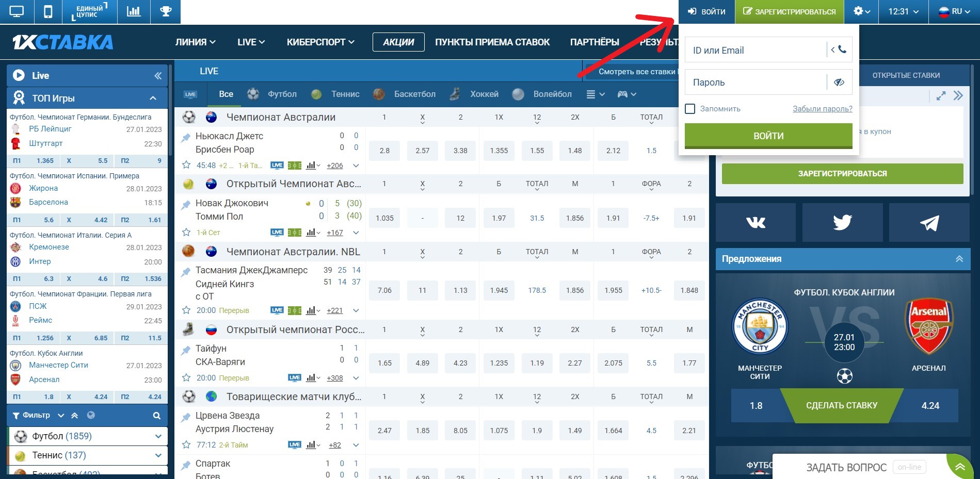This screenshot has width=980, height=479.
Task: Open trophy results icon in top bar
Action: tap(166, 11)
